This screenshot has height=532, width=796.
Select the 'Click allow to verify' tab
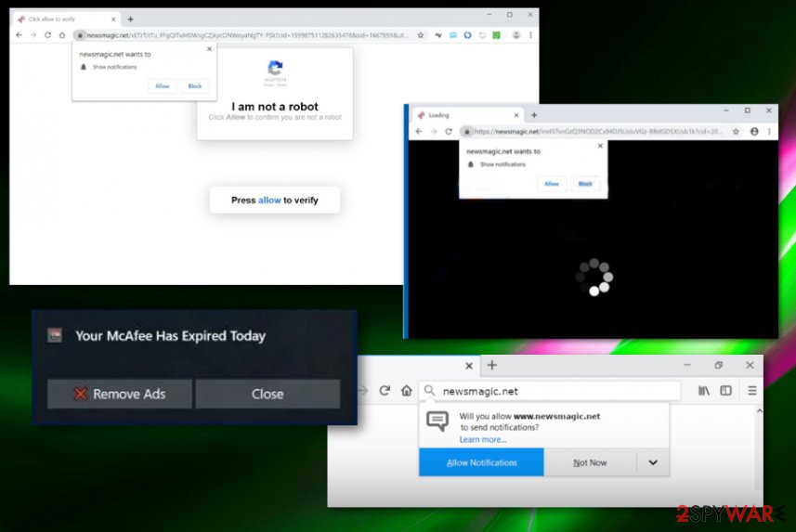66,19
